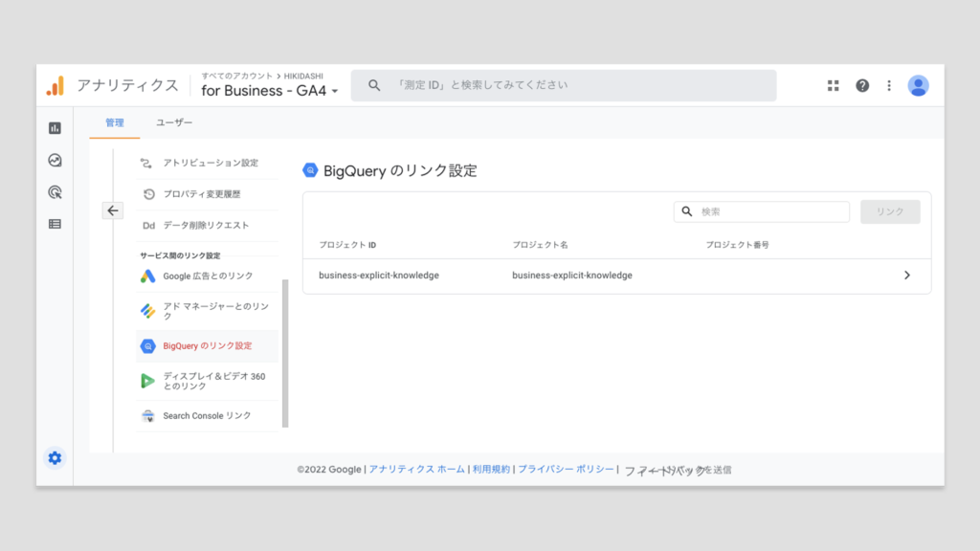
Task: Expand the business-explicit-knowledge row chevron
Action: [906, 275]
